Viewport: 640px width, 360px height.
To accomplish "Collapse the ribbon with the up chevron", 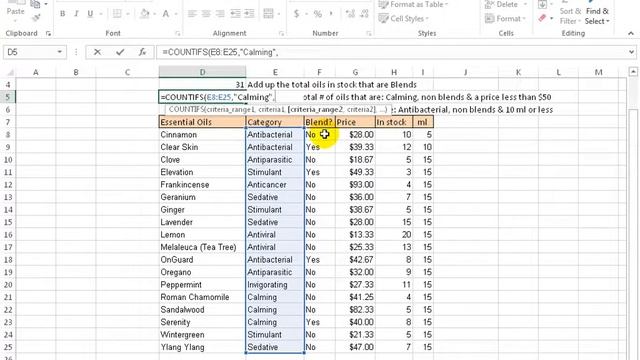I will 631,33.
